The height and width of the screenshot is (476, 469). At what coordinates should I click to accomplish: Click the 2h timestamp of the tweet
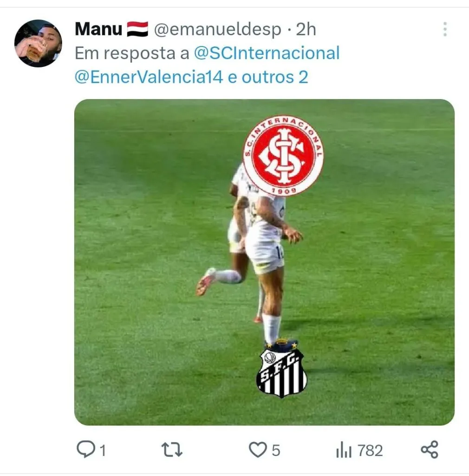pyautogui.click(x=306, y=29)
